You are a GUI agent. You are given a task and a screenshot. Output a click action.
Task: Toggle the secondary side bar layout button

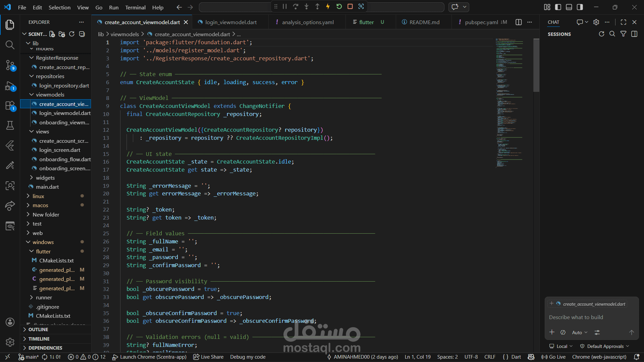click(x=580, y=7)
